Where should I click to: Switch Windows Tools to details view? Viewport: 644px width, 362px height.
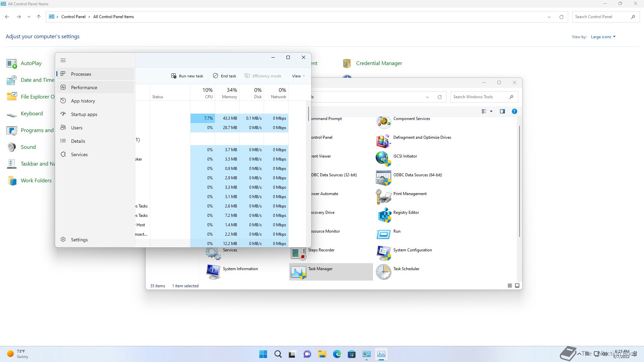pos(509,286)
